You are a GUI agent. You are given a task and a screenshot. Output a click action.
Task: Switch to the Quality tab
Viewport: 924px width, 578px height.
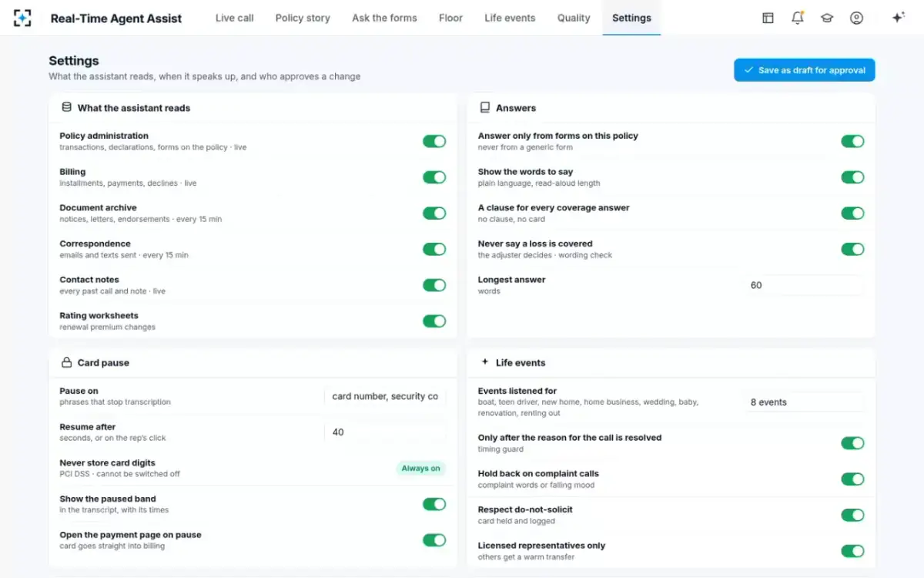(574, 18)
